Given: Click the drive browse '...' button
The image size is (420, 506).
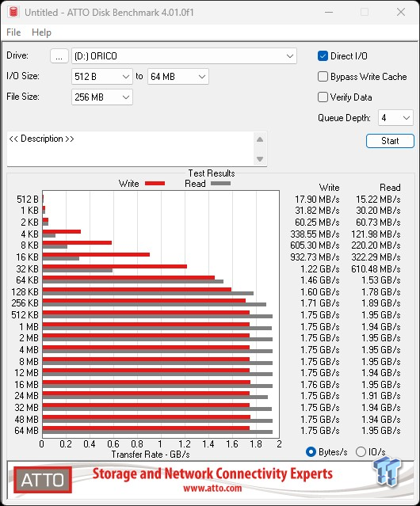Looking at the screenshot, I should (x=59, y=56).
